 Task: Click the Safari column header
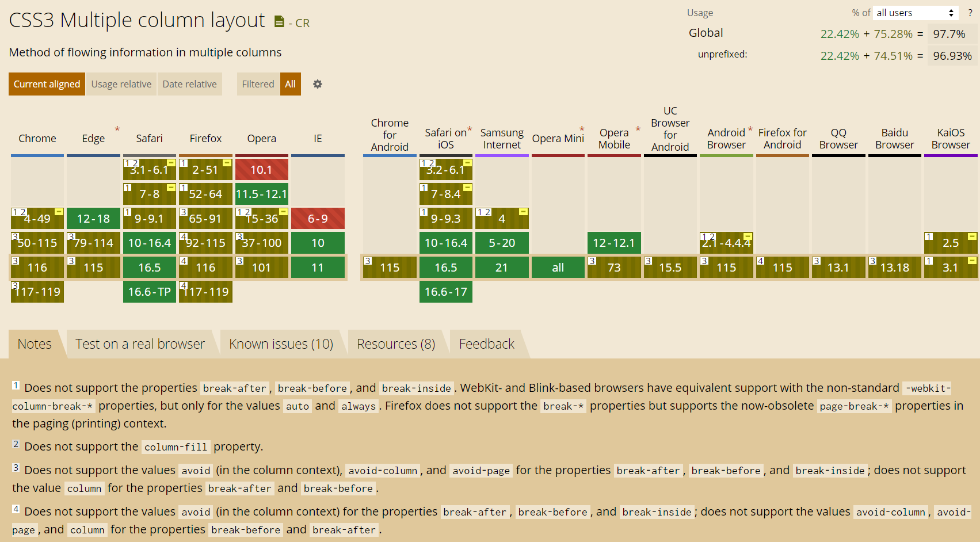tap(150, 139)
